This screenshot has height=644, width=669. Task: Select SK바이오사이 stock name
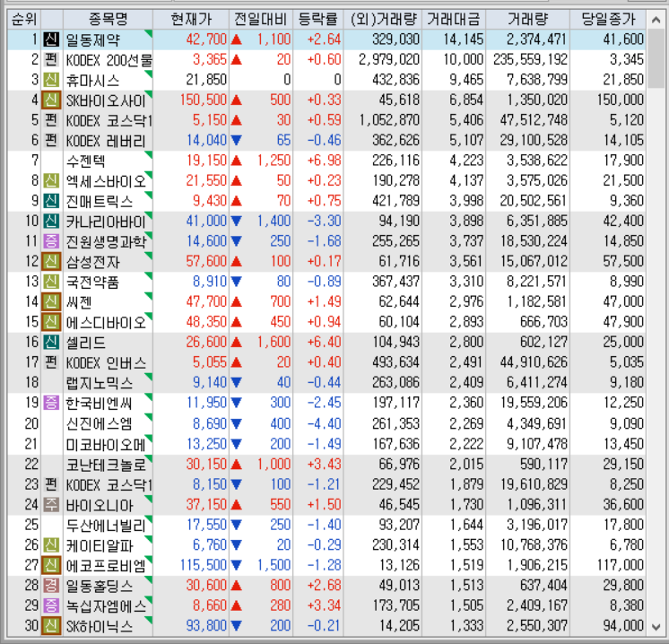pos(106,100)
